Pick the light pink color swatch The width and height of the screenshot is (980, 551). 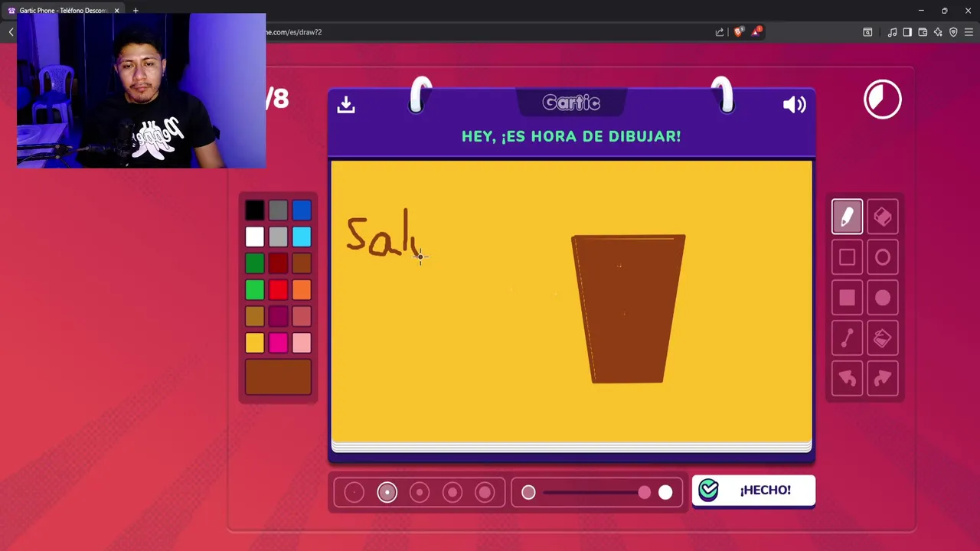tap(302, 343)
